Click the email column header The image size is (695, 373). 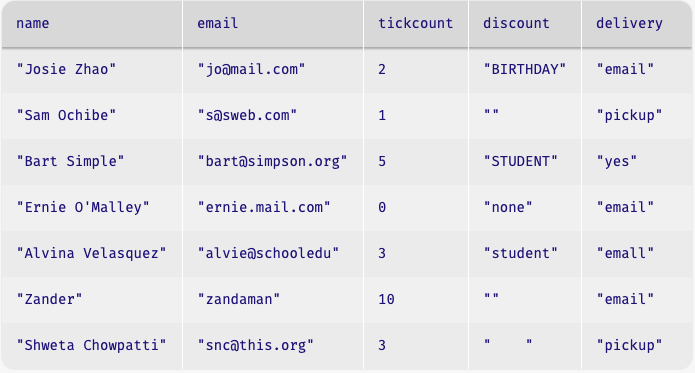[273, 23]
